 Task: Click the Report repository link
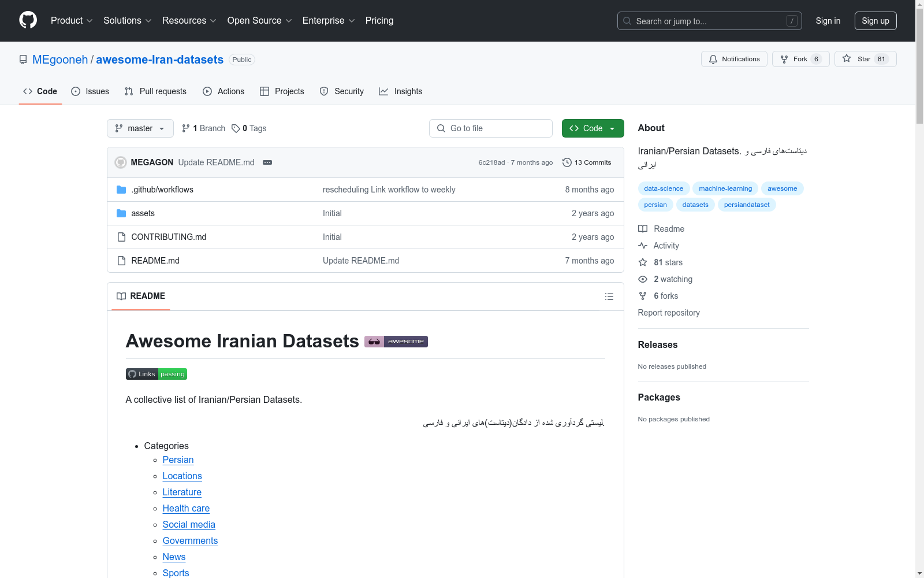[669, 313]
